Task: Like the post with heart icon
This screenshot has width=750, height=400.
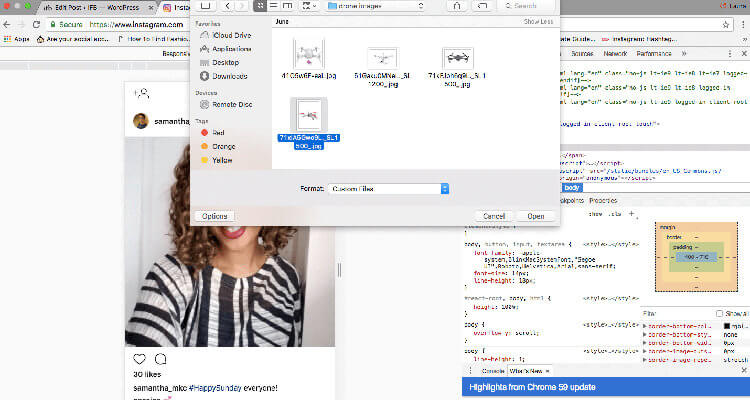Action: (140, 358)
